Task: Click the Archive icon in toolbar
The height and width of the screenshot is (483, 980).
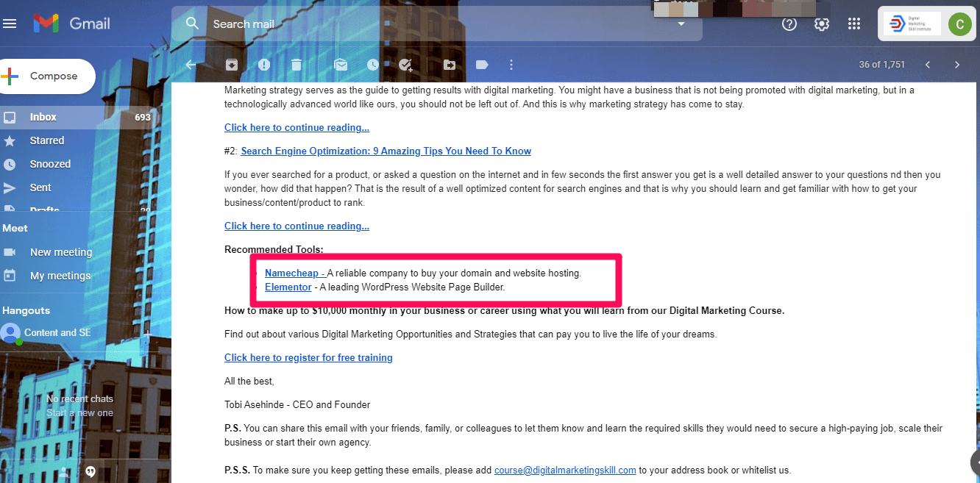Action: coord(231,65)
